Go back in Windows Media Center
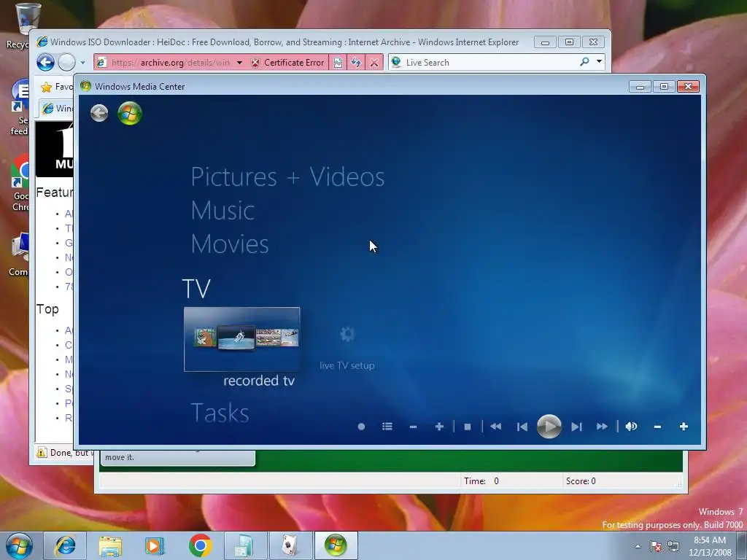747x560 pixels. point(99,113)
